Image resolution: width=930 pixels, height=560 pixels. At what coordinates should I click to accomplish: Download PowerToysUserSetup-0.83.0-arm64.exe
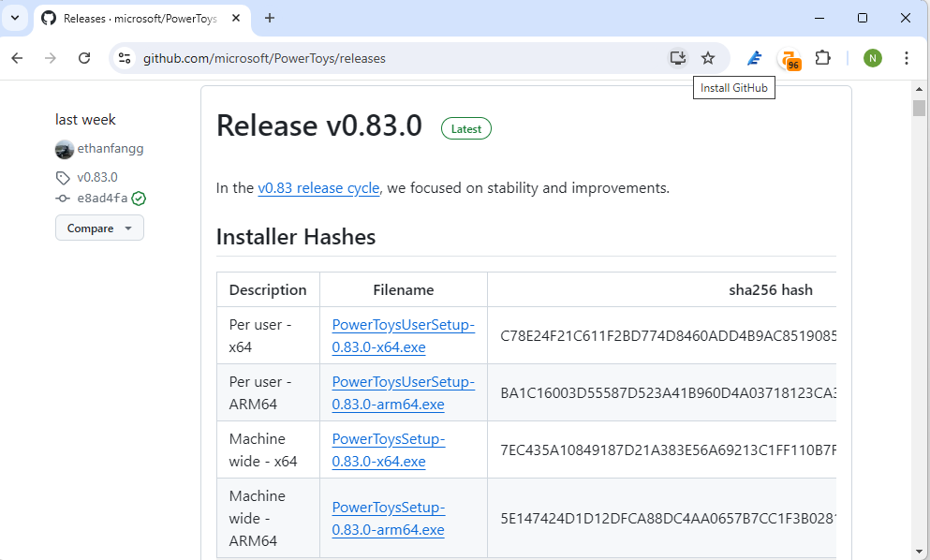(404, 392)
